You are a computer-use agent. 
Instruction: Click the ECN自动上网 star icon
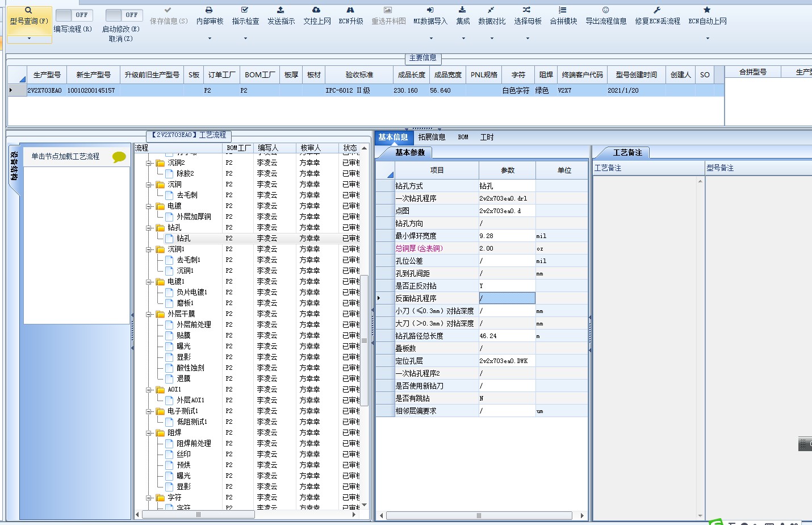click(x=707, y=10)
